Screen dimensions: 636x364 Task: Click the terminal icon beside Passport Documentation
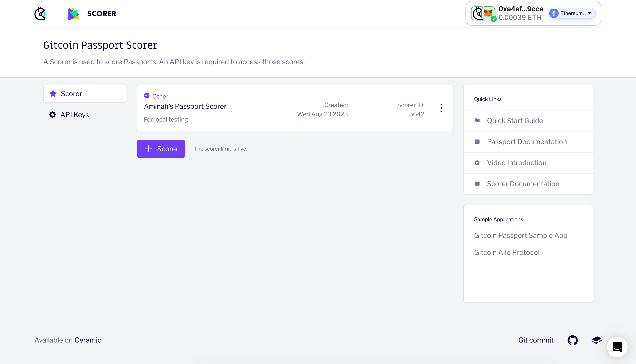[x=477, y=142]
